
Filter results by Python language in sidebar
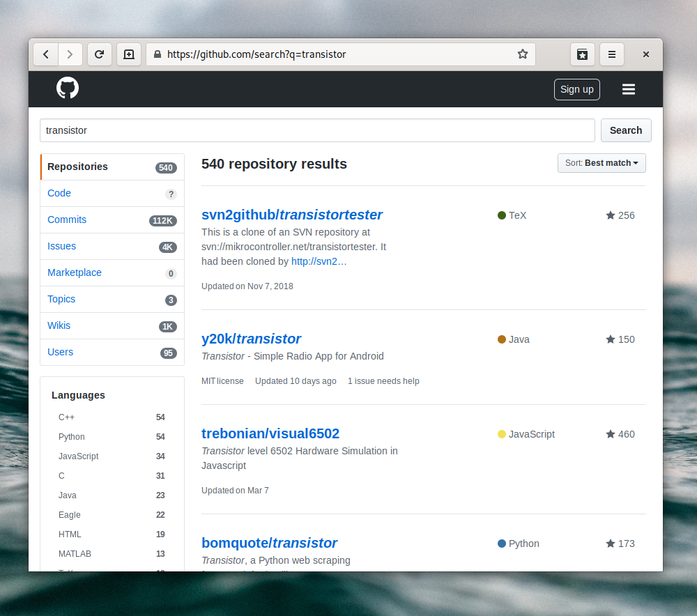[x=112, y=437]
